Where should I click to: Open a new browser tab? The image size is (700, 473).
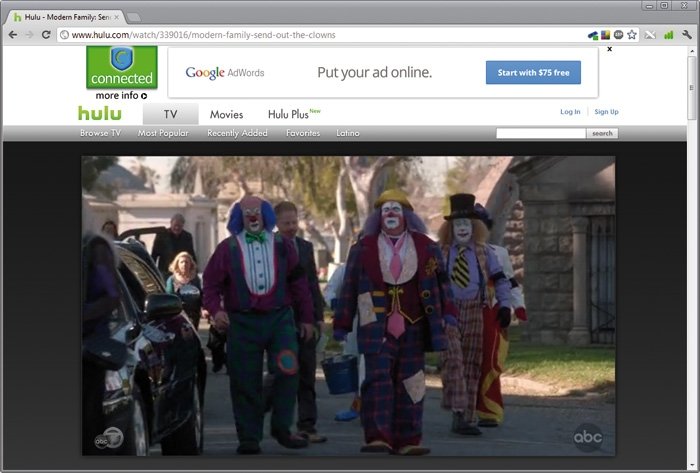coord(133,17)
